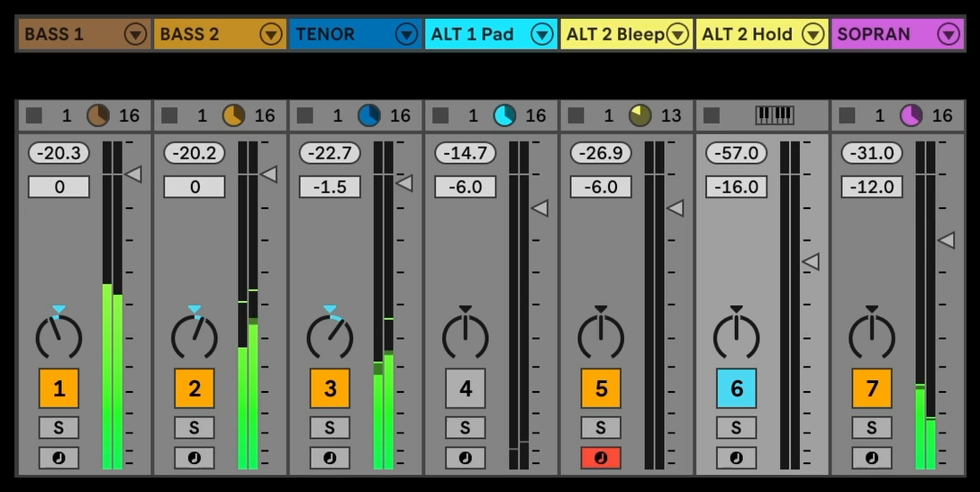Click the SOPRAN clip progress pie icon

pyautogui.click(x=912, y=115)
